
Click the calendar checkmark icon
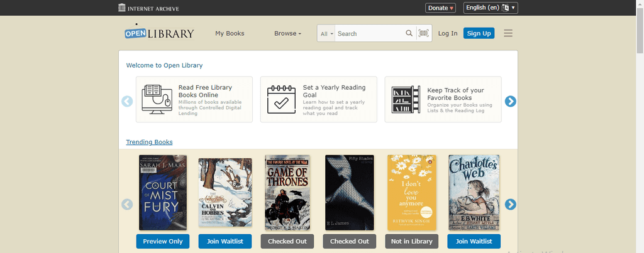click(281, 99)
